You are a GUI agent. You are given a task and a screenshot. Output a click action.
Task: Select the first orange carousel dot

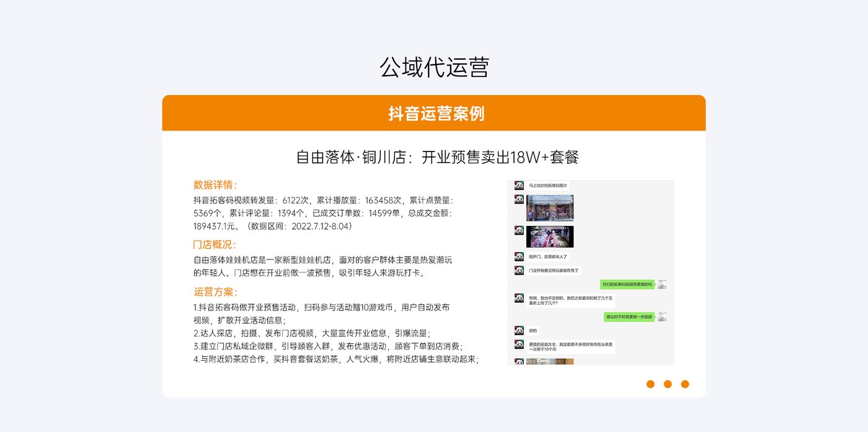pos(650,384)
